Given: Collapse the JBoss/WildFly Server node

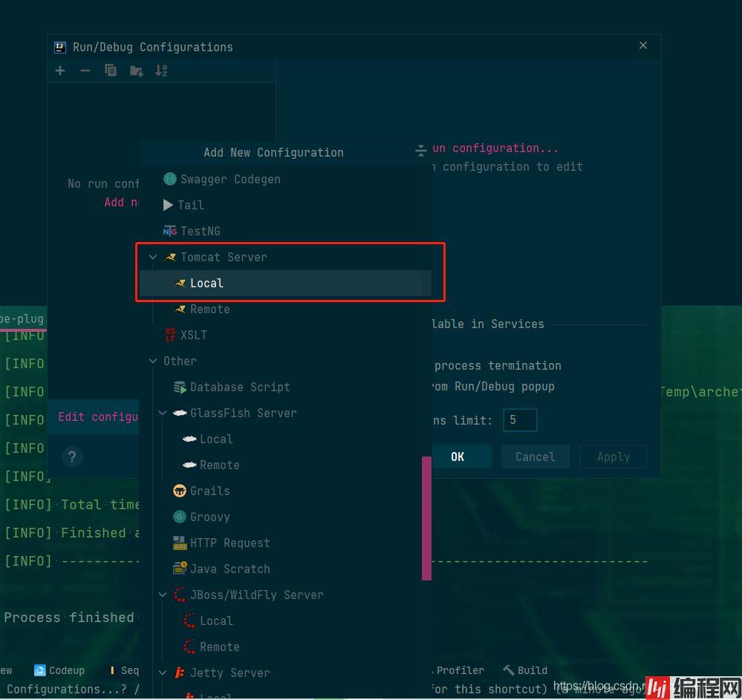Looking at the screenshot, I should [163, 595].
